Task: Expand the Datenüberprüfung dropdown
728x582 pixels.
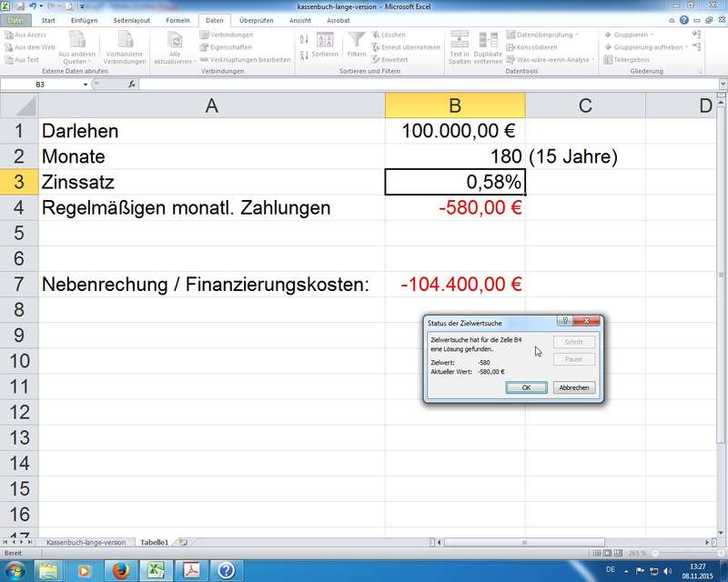Action: [577, 35]
